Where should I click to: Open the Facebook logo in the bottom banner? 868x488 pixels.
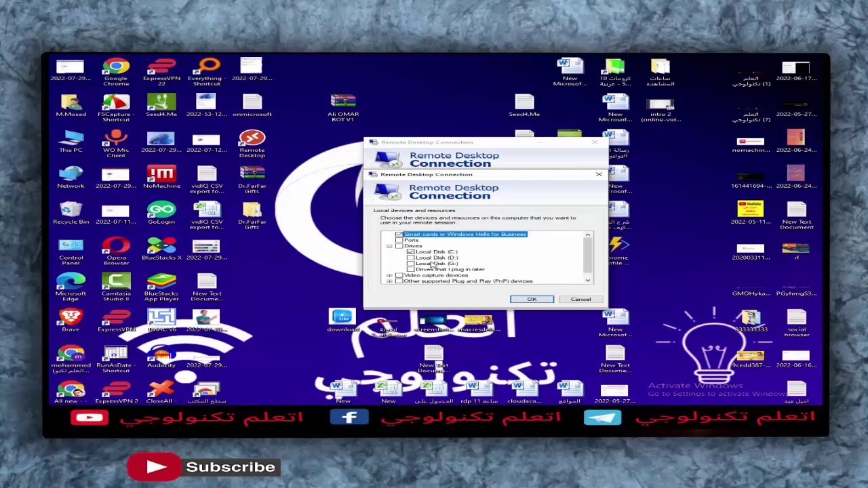coord(349,418)
